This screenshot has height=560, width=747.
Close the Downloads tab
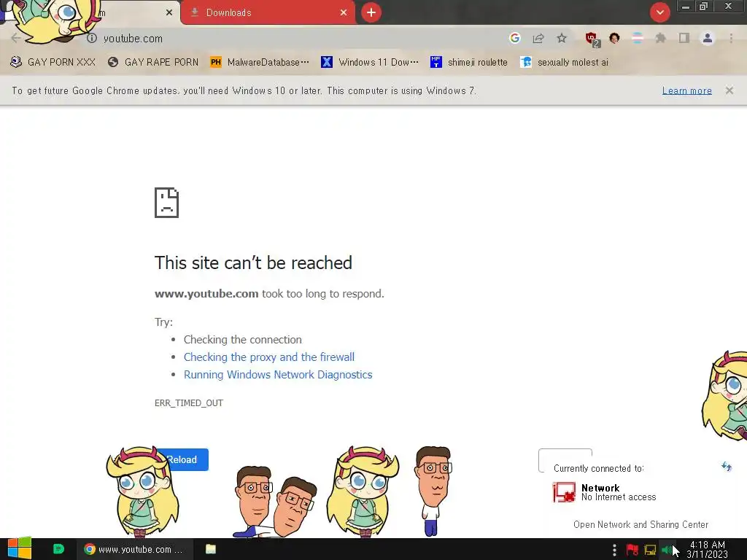pos(344,13)
